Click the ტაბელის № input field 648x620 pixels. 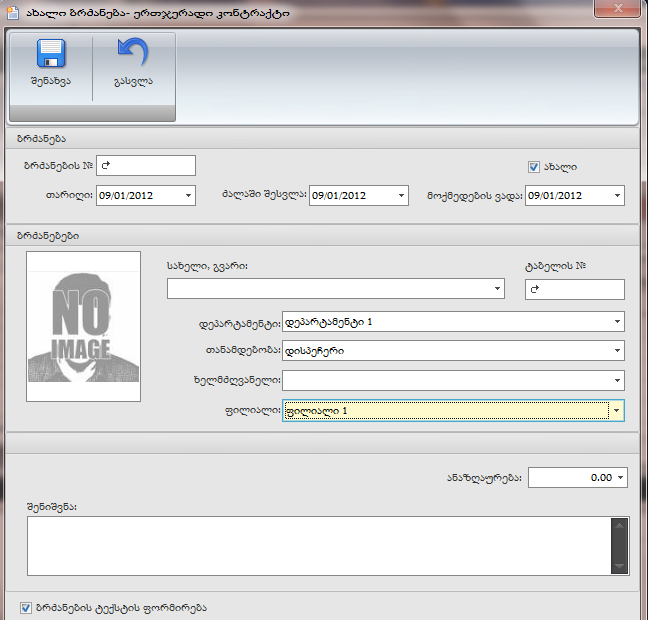(574, 289)
